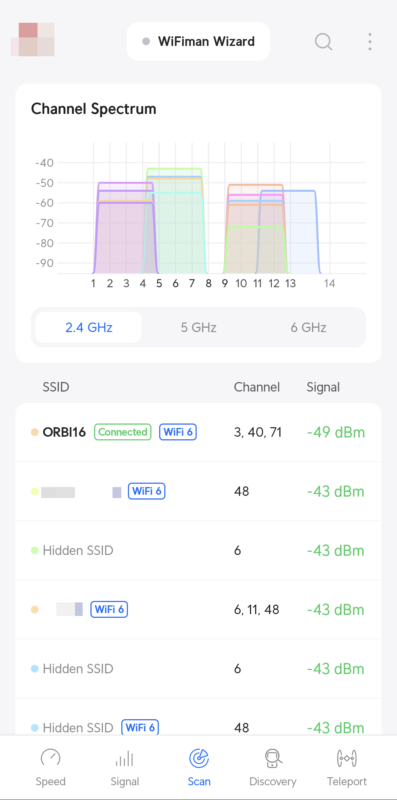
Task: Open the Teleport icon
Action: coord(346,759)
